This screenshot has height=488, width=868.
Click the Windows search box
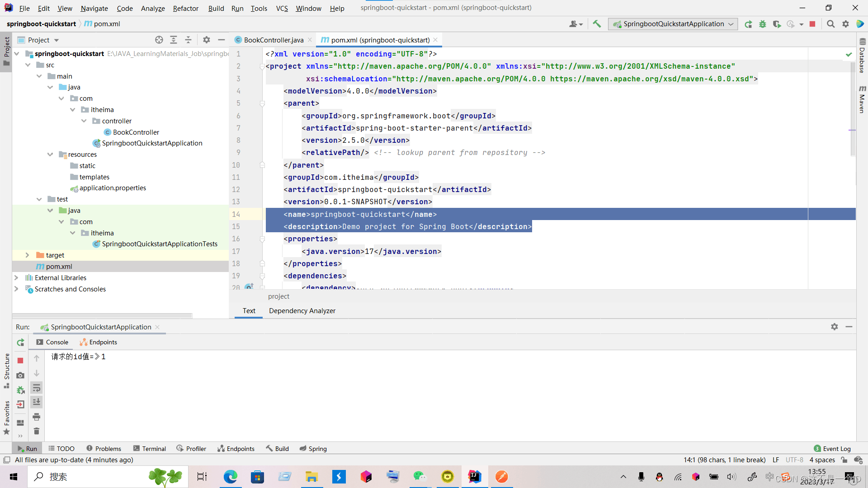click(108, 477)
